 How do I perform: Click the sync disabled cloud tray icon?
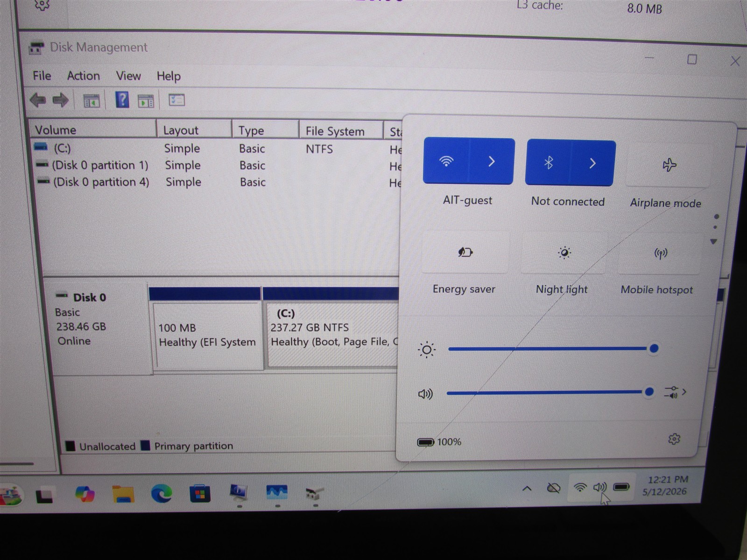[x=553, y=488]
